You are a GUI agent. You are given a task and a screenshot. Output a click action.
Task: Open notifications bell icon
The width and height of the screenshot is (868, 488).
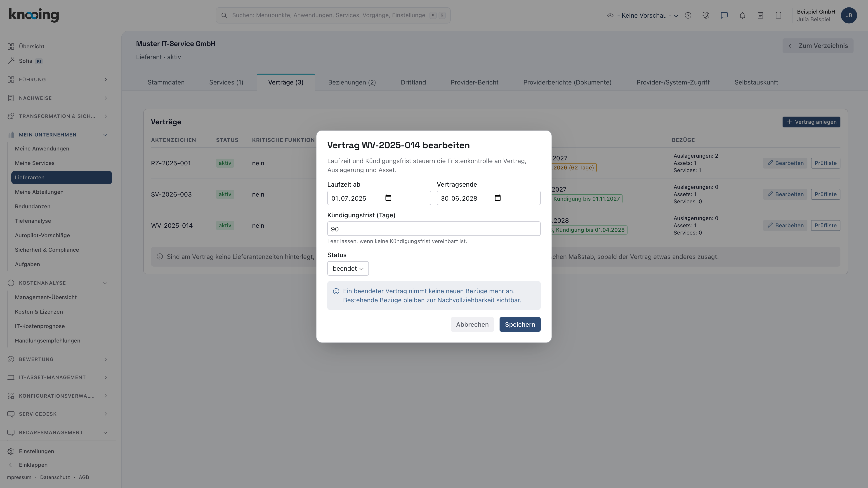[x=742, y=16]
